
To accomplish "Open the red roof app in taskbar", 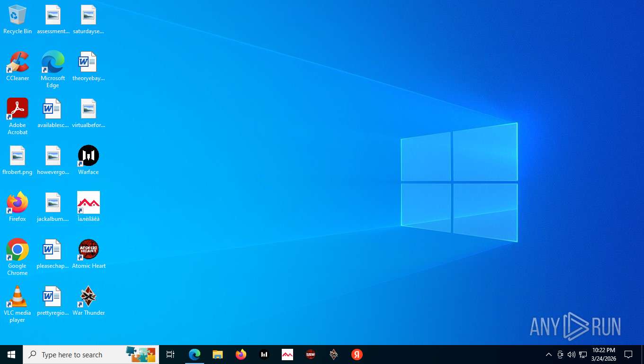I will pos(287,355).
